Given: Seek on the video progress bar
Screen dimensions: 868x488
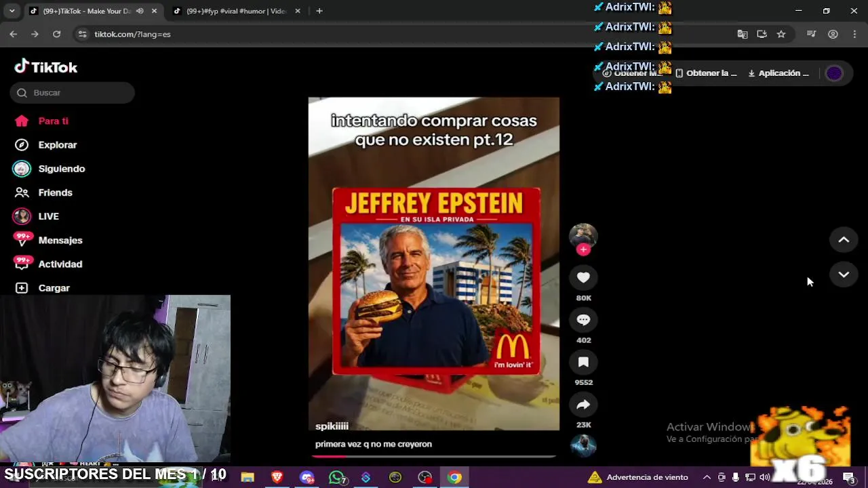Looking at the screenshot, I should (x=434, y=456).
